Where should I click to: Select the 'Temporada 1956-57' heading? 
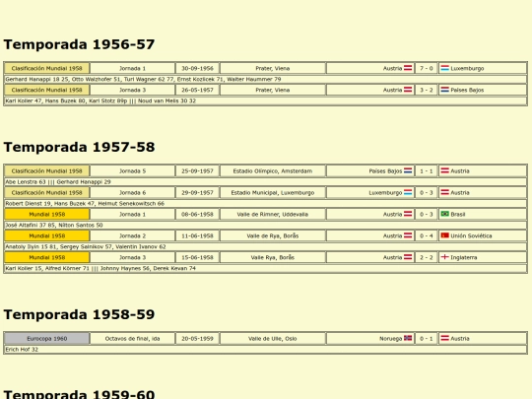79,44
